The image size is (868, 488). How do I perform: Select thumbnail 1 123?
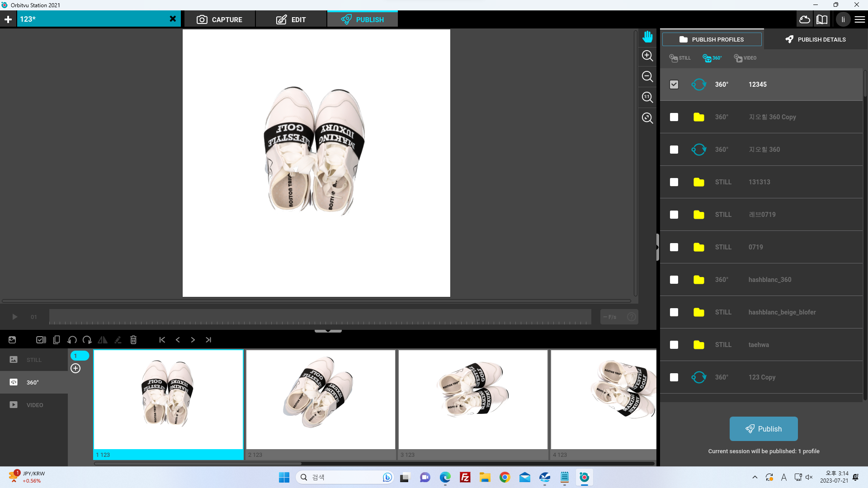[168, 404]
